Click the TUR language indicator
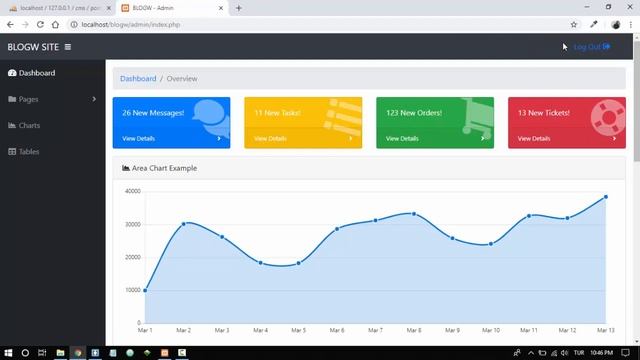 pyautogui.click(x=579, y=353)
